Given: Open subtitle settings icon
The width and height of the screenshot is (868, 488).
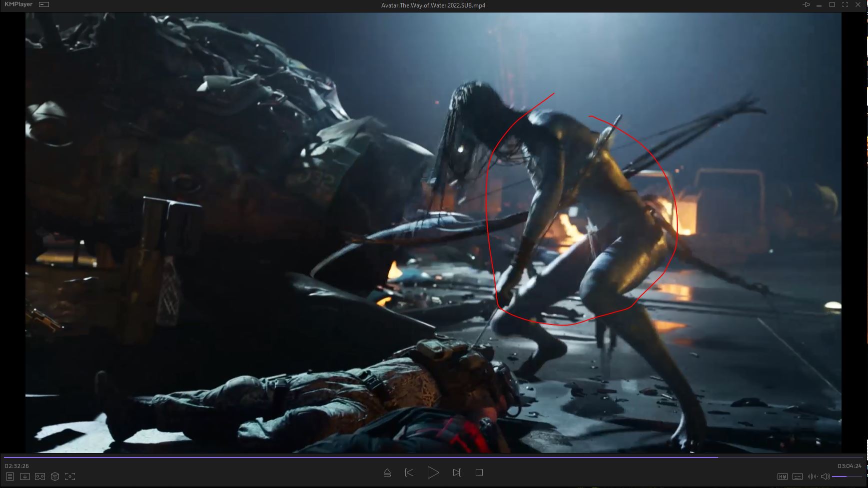Looking at the screenshot, I should 798,476.
